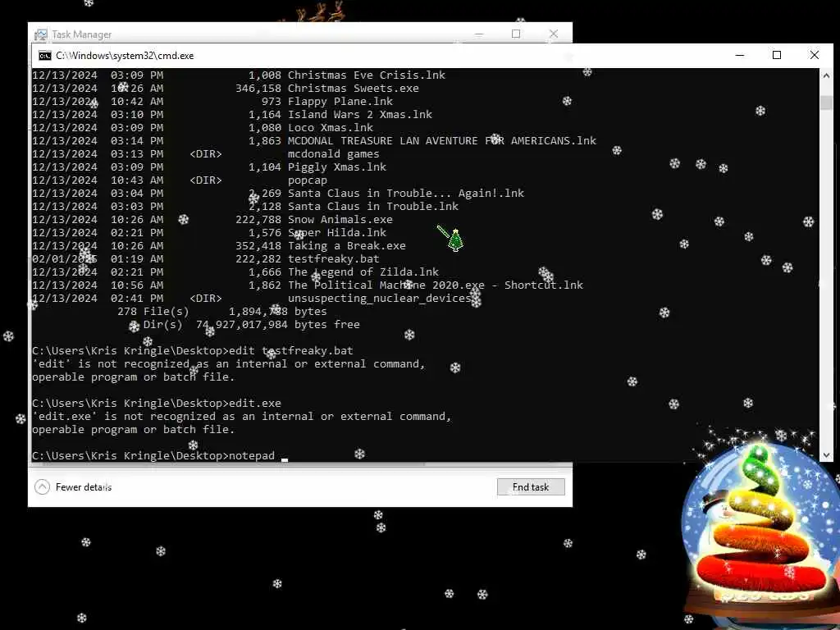Click the 'notepad' command being typed

coord(252,456)
